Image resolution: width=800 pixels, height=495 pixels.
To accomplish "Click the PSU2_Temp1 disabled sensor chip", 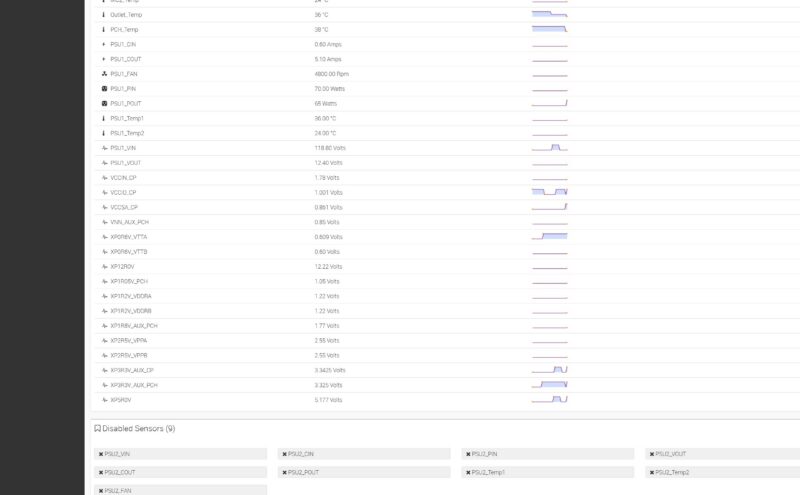I will [547, 472].
